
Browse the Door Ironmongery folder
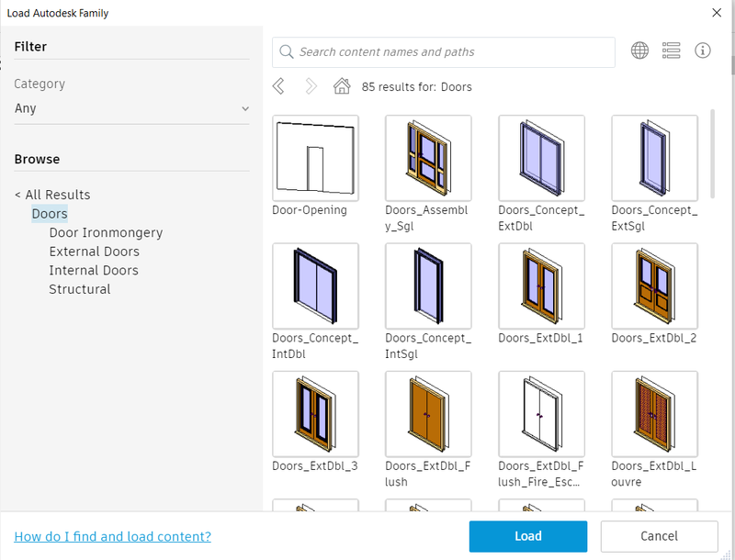pos(106,232)
